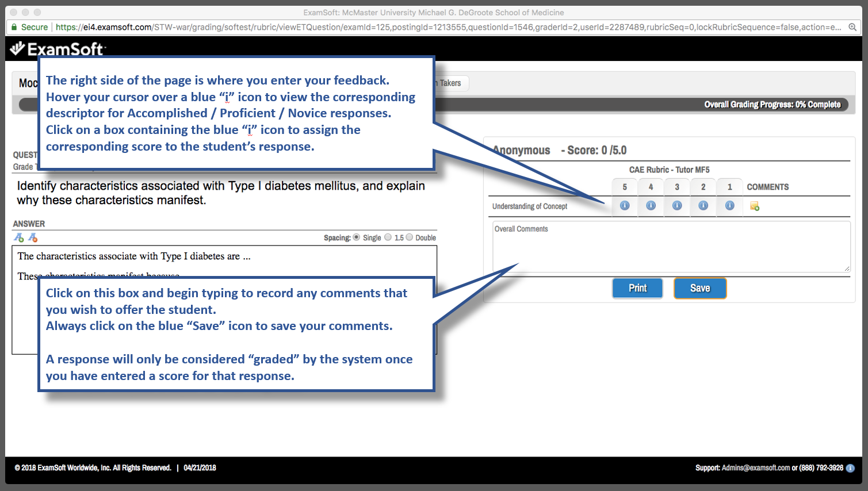Click the info icon under score 5
Screen dimensions: 868x491
tap(625, 206)
